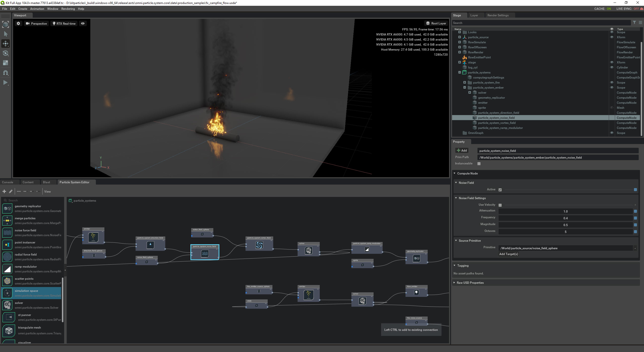Select the Rotate gizmo tool
The width and height of the screenshot is (644, 352).
tap(6, 53)
